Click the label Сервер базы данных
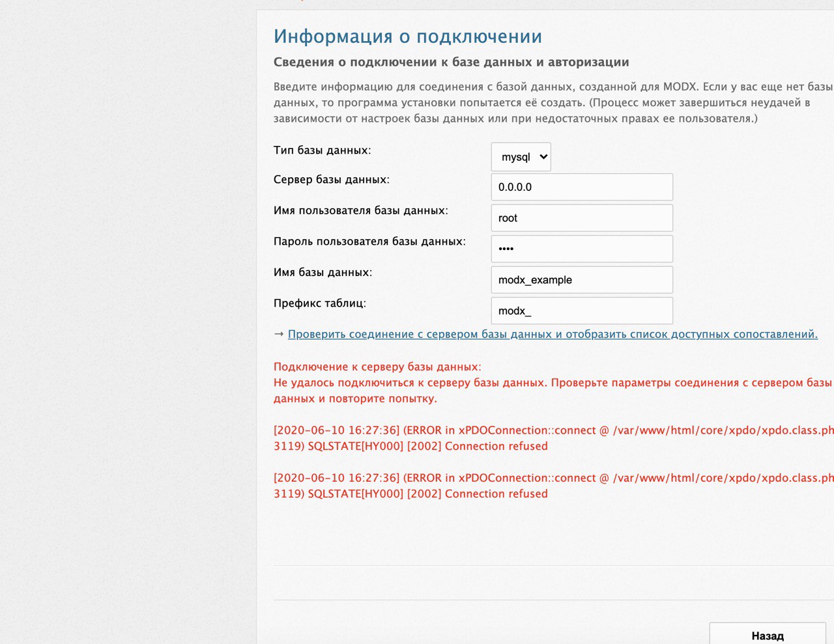This screenshot has height=644, width=834. coord(332,180)
